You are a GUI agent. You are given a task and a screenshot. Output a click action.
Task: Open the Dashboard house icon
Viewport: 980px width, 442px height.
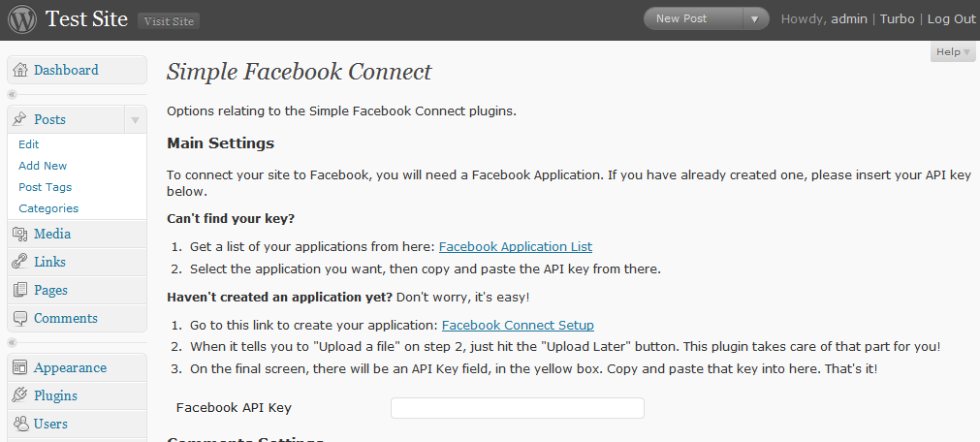point(20,70)
